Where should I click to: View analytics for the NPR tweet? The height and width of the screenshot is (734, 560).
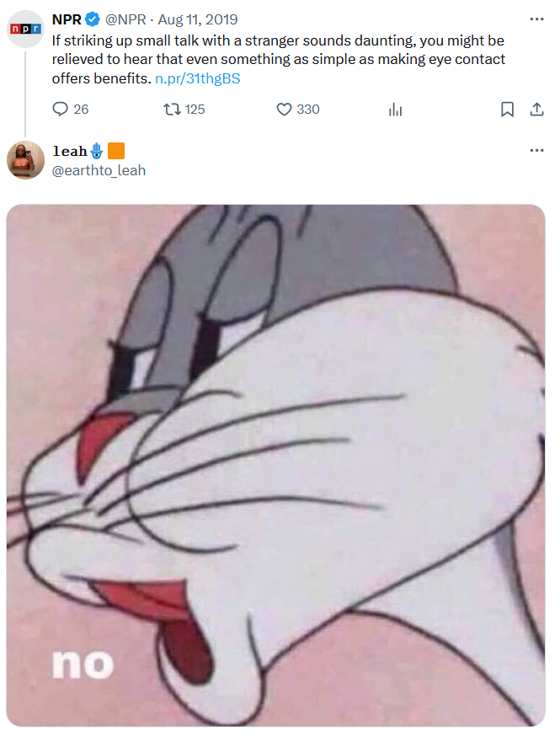coord(396,110)
